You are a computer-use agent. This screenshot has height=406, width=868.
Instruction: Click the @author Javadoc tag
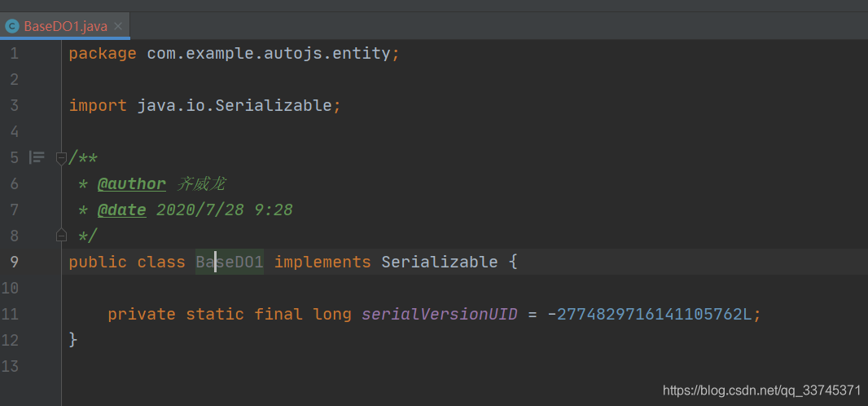click(x=132, y=184)
